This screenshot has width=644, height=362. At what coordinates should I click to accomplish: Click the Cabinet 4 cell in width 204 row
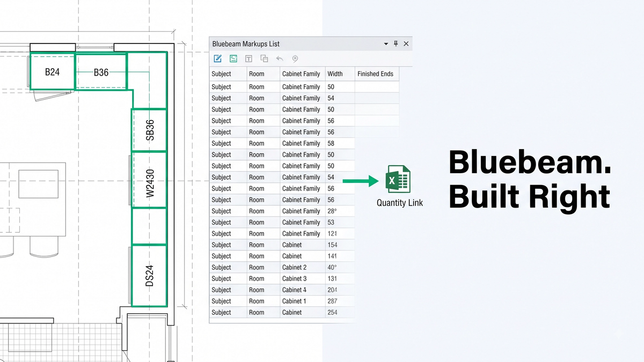[x=303, y=290]
